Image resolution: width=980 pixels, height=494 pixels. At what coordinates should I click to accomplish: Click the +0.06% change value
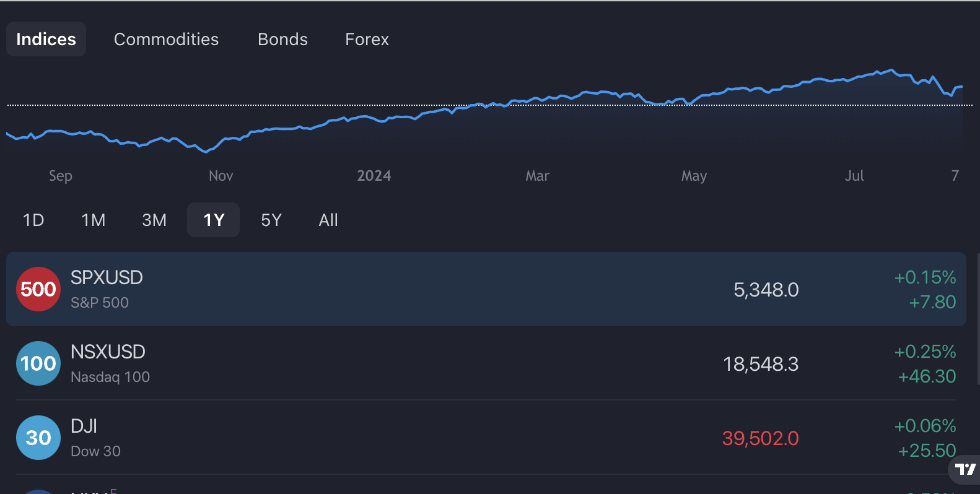pos(925,426)
